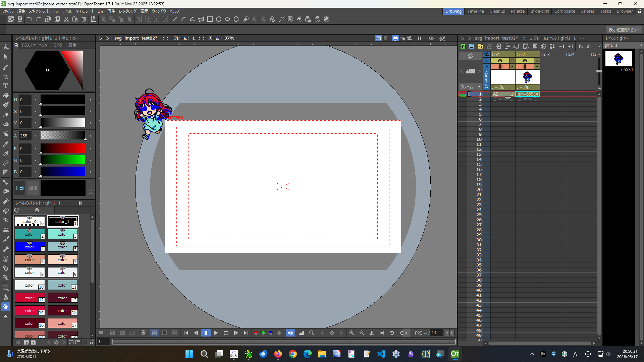
Task: Switch to the Timeline room tab
Action: 476,11
